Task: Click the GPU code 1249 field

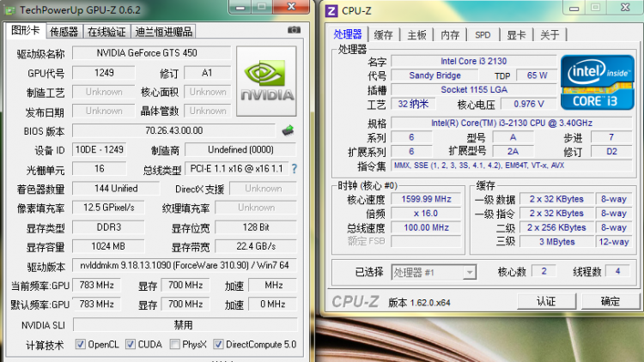Action: [104, 73]
